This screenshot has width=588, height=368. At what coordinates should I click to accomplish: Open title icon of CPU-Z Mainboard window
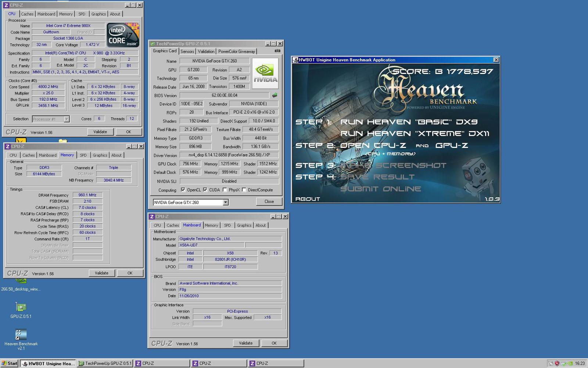pyautogui.click(x=152, y=216)
